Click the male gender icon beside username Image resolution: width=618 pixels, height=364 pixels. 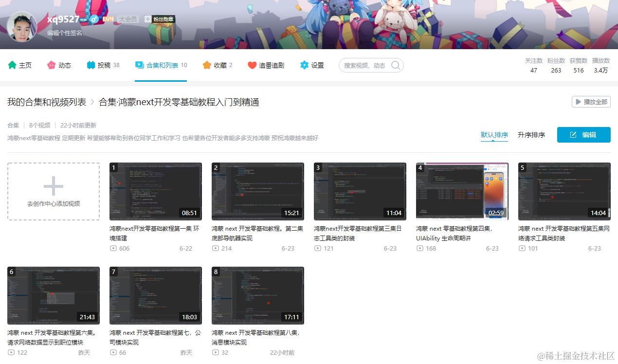(94, 19)
